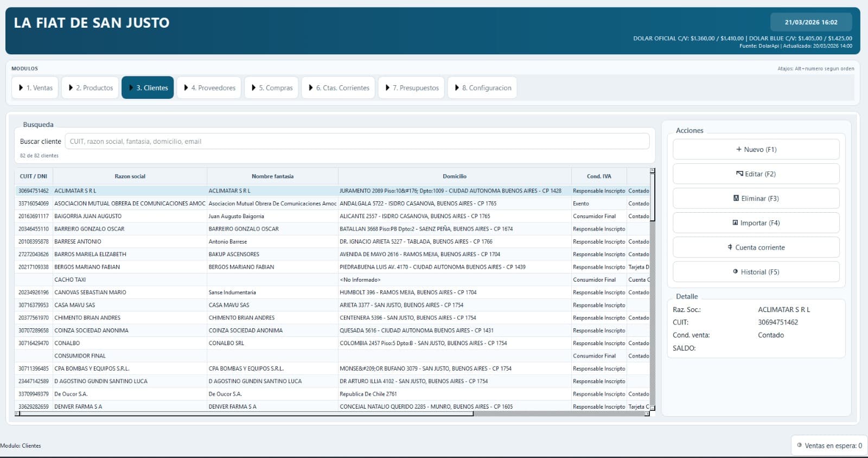
Task: Click the pencil icon on Editar (F2)
Action: coord(739,174)
